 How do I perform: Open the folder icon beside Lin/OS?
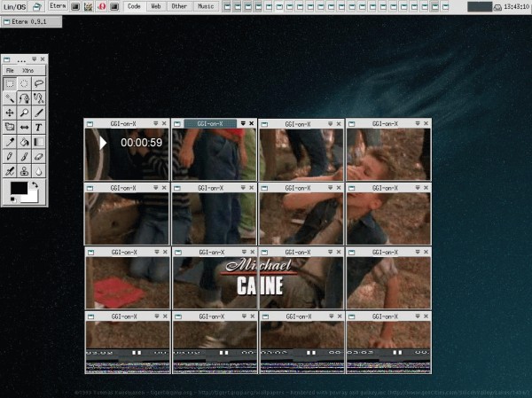(x=36, y=6)
